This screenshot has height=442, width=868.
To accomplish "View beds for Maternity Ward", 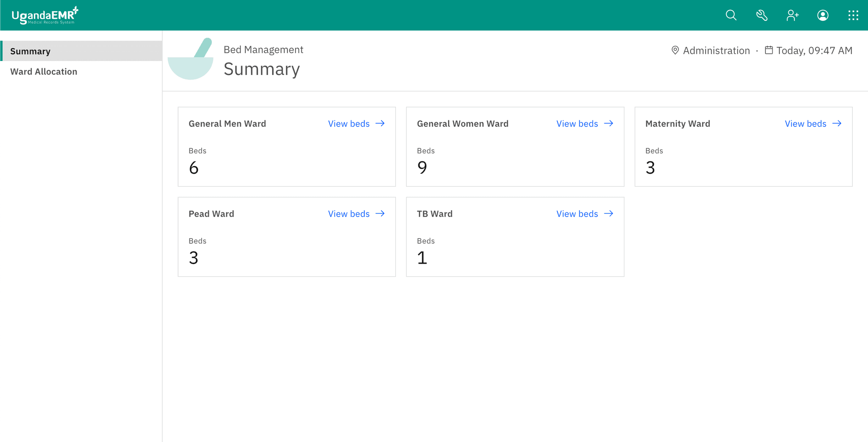I will (813, 124).
